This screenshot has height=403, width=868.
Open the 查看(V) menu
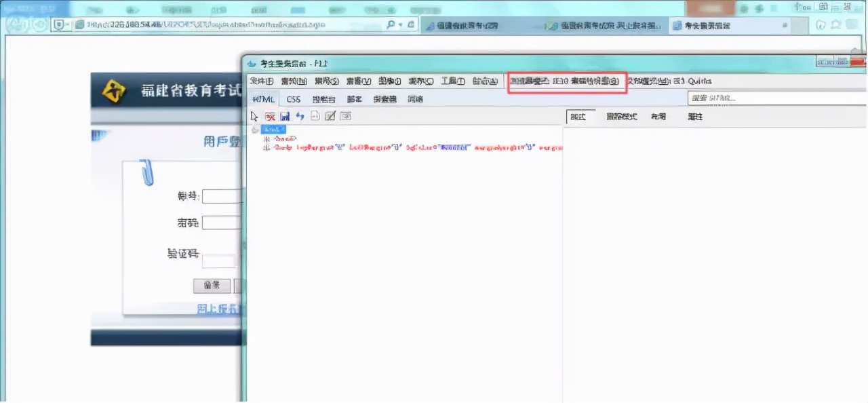[359, 81]
